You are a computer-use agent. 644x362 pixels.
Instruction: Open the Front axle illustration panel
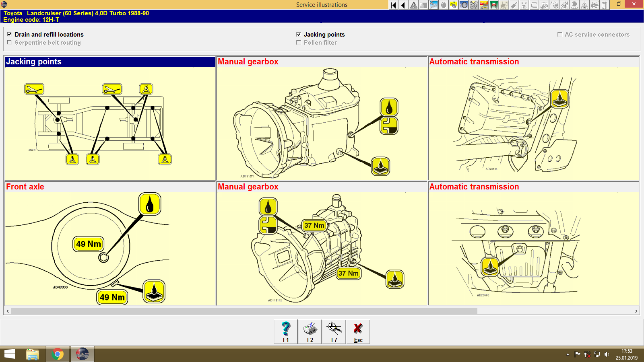25,187
